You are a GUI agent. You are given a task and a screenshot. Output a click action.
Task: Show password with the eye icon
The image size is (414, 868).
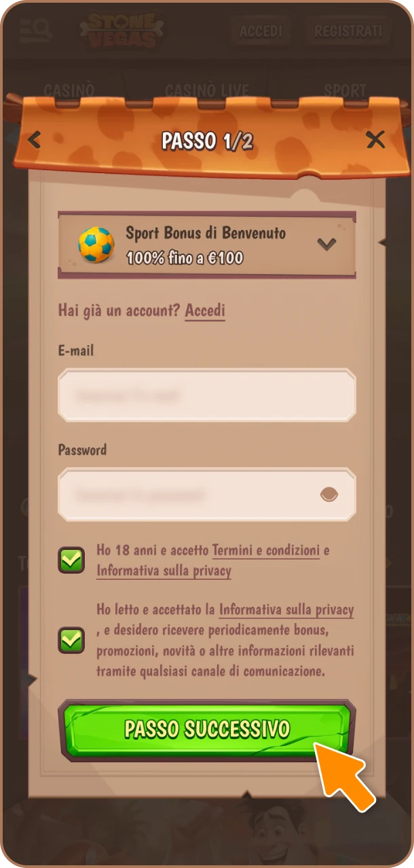[329, 494]
